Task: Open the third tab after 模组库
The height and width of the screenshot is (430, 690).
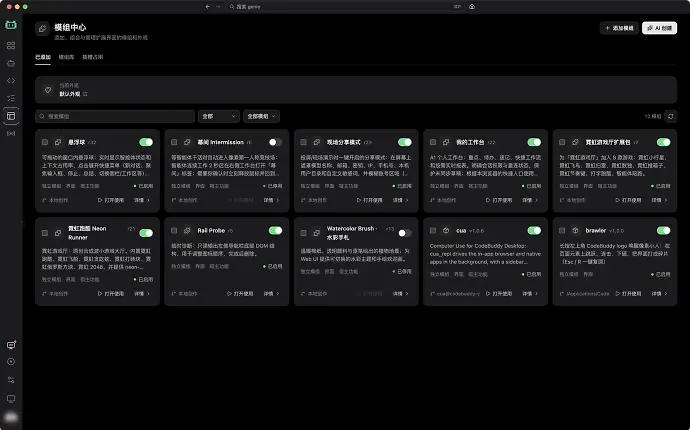Action: click(x=93, y=57)
